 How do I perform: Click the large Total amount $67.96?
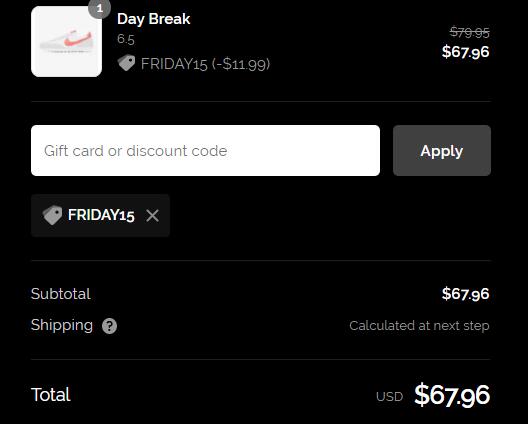(x=452, y=395)
